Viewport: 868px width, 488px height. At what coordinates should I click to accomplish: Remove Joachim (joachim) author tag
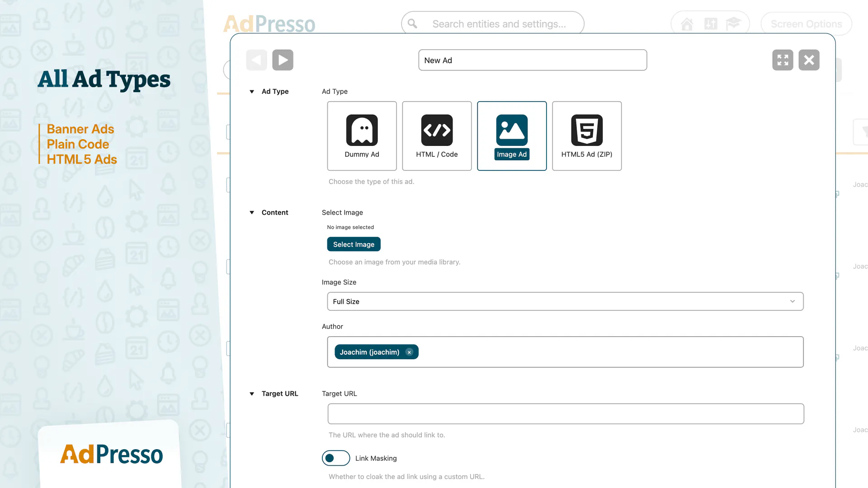point(409,352)
